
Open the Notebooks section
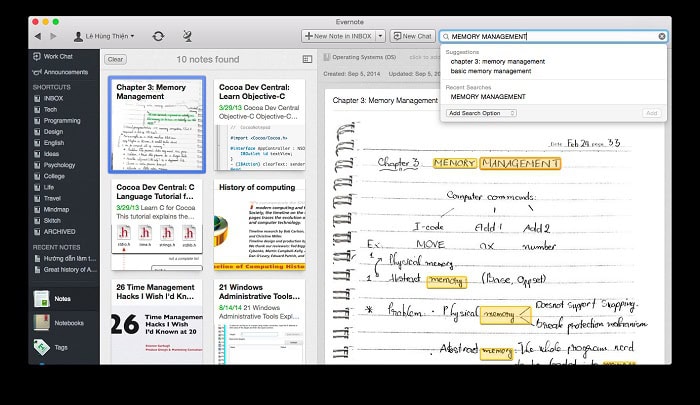pos(68,322)
